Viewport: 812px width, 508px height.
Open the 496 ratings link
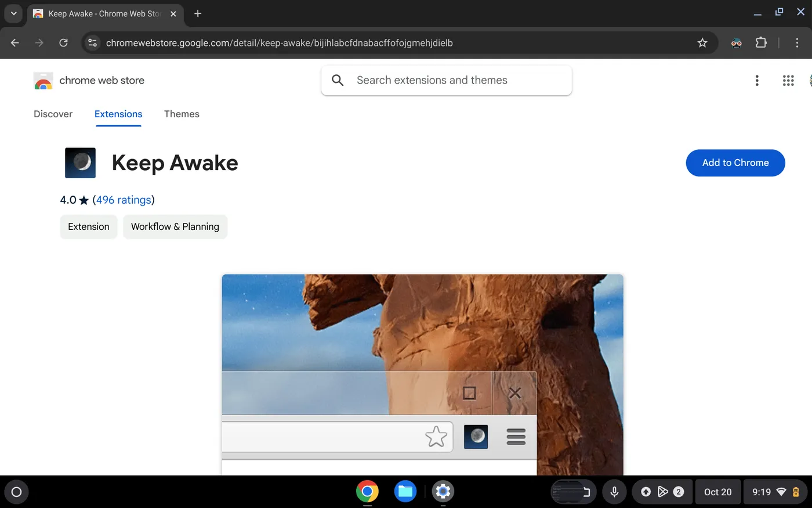coord(124,200)
